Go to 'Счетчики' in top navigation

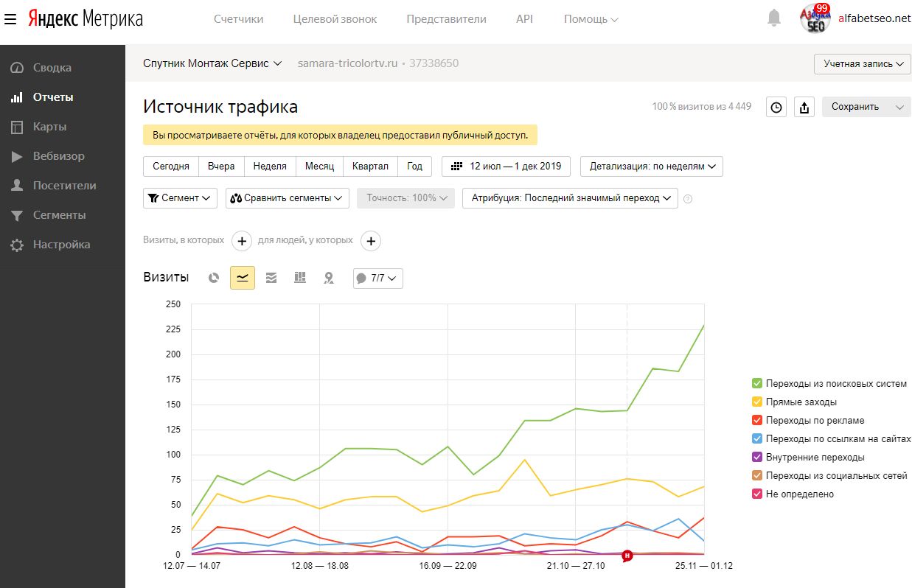point(238,19)
